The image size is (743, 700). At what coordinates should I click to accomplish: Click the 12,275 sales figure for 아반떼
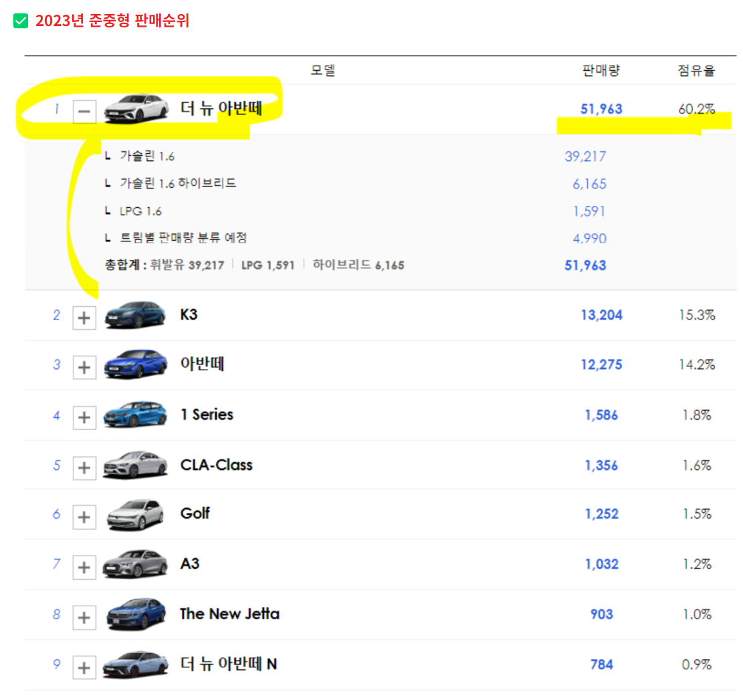coord(602,365)
